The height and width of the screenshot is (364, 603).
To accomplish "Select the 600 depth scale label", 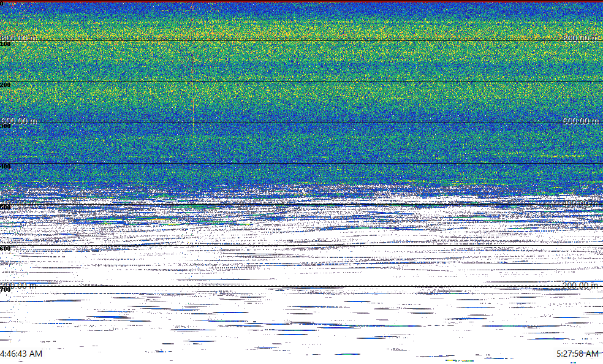I will coord(6,249).
